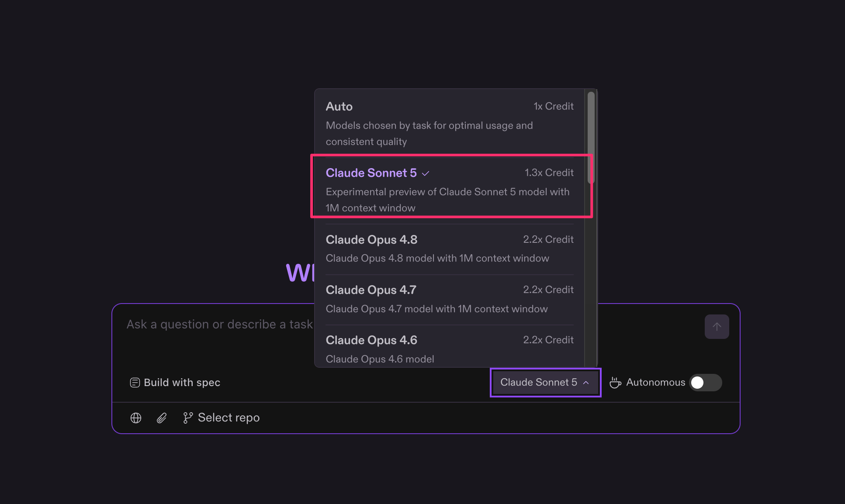Click the Build with spec button
The width and height of the screenshot is (845, 504).
(x=175, y=383)
